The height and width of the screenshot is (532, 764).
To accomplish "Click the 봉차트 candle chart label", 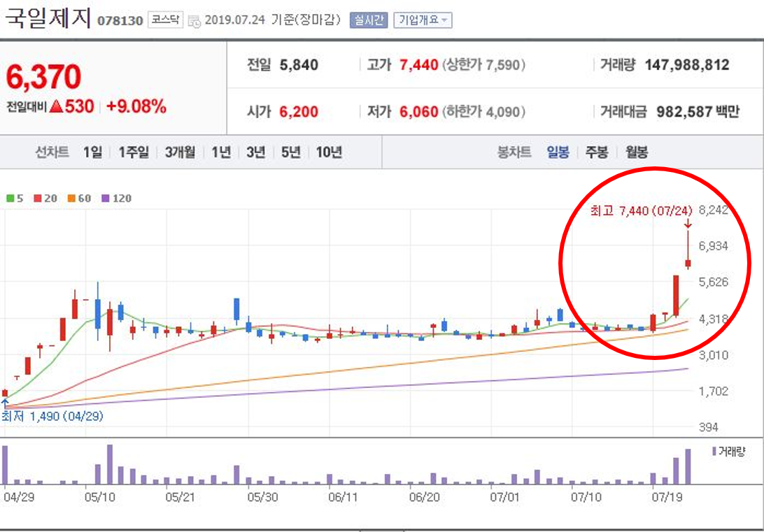I will [514, 152].
